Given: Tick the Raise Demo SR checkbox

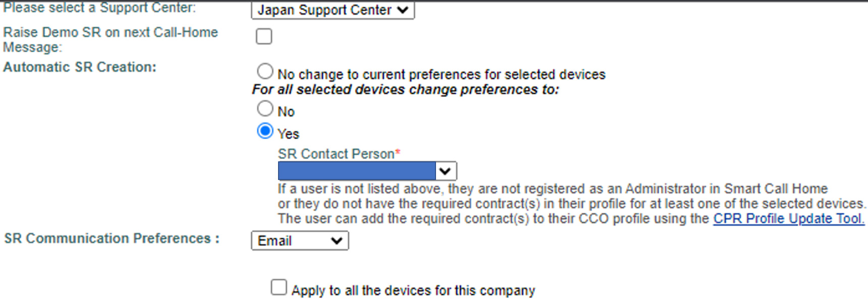Looking at the screenshot, I should (264, 36).
